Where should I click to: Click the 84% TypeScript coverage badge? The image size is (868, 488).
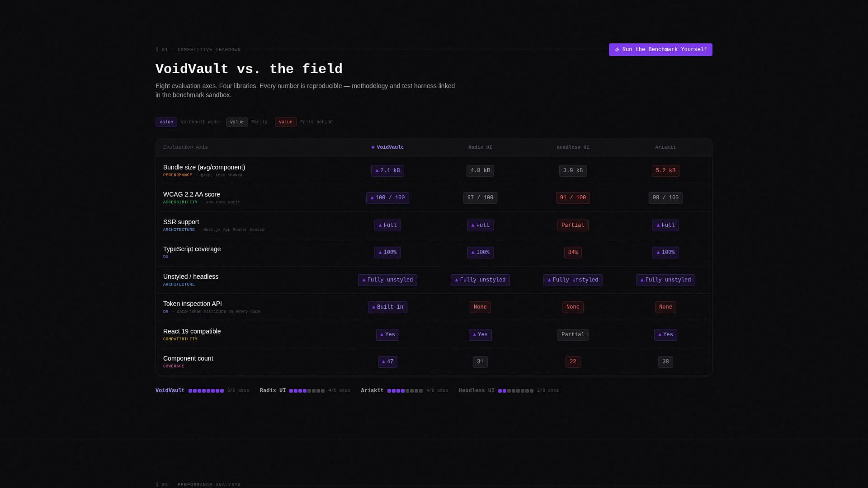tap(573, 253)
